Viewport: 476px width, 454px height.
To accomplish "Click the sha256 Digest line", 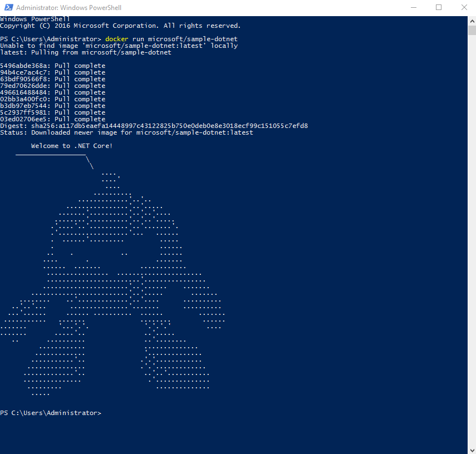I will (154, 126).
